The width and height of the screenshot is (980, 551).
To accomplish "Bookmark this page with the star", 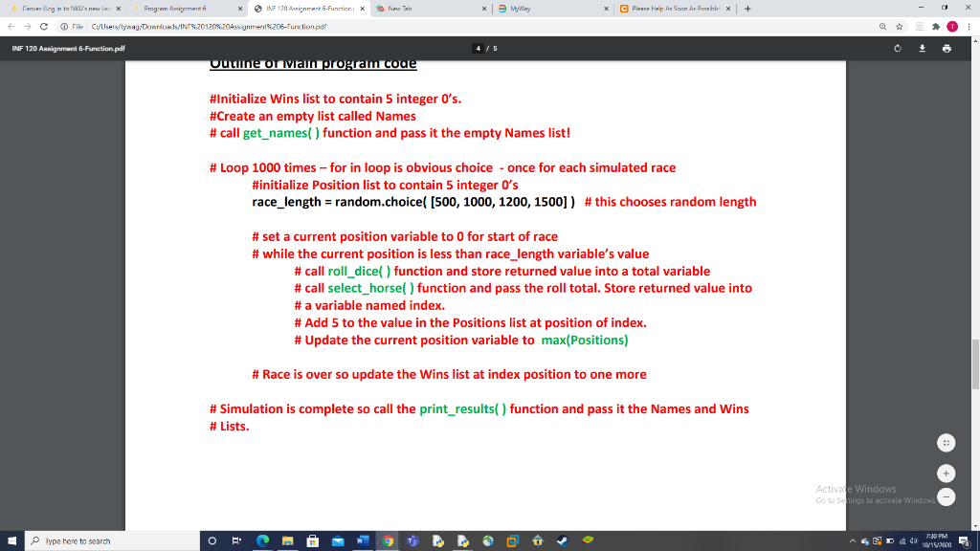I will (x=900, y=26).
